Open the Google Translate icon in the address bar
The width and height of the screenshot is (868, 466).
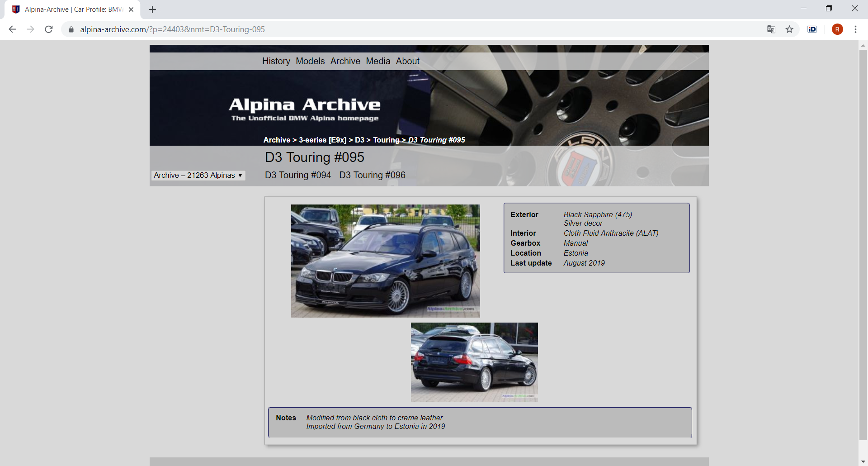(771, 29)
